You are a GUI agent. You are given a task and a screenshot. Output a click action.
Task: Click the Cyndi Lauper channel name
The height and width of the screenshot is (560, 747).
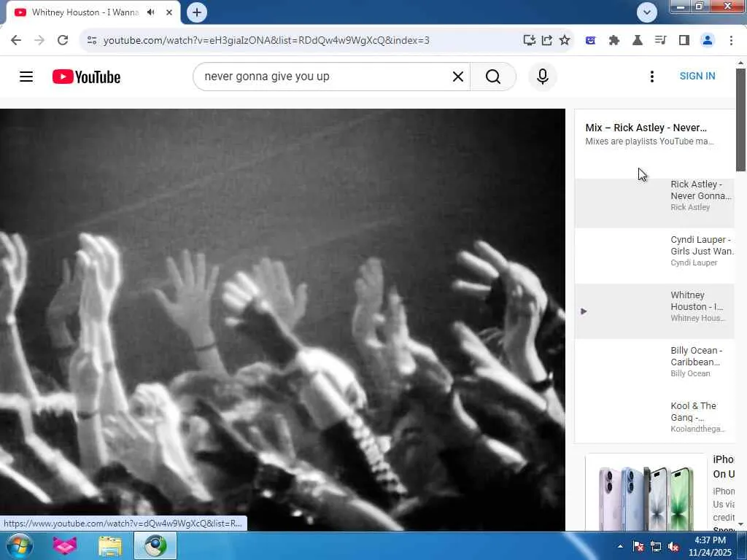(694, 262)
